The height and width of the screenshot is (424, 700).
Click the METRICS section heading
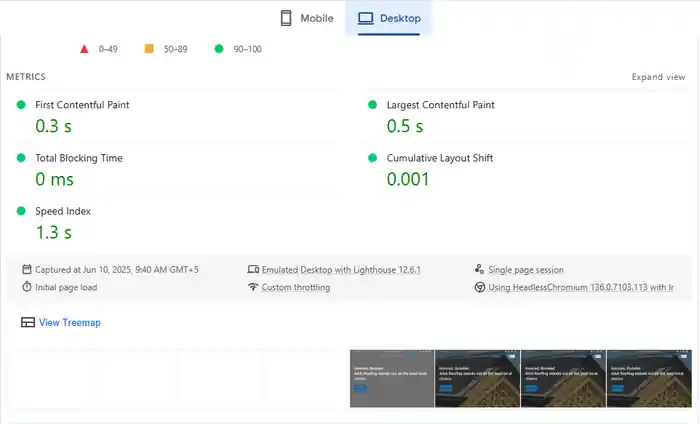point(26,77)
